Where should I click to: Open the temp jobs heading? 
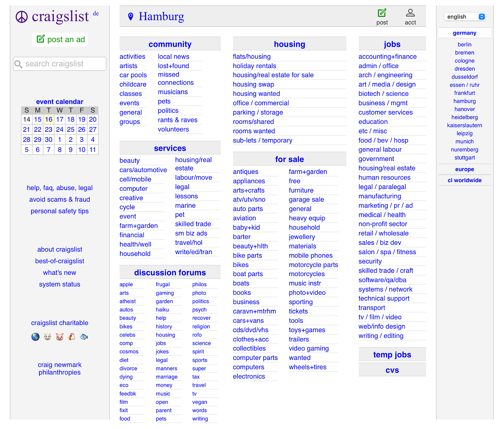click(392, 355)
